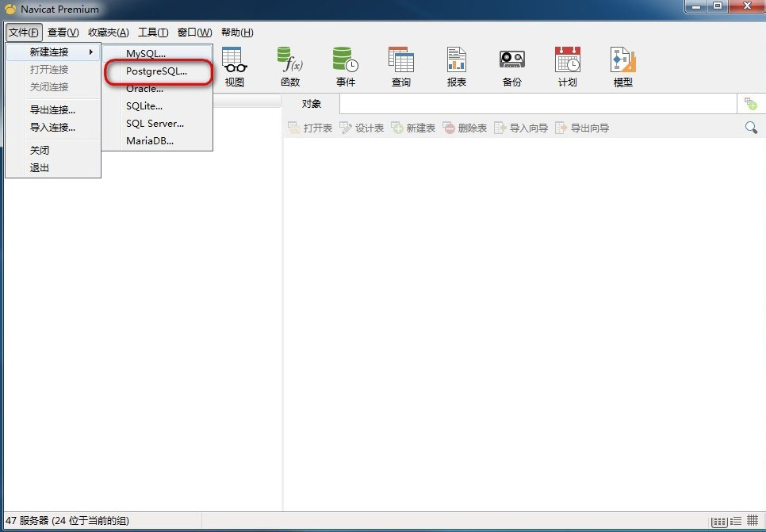
Task: Select SQL Server... from new connection submenu
Action: point(157,124)
